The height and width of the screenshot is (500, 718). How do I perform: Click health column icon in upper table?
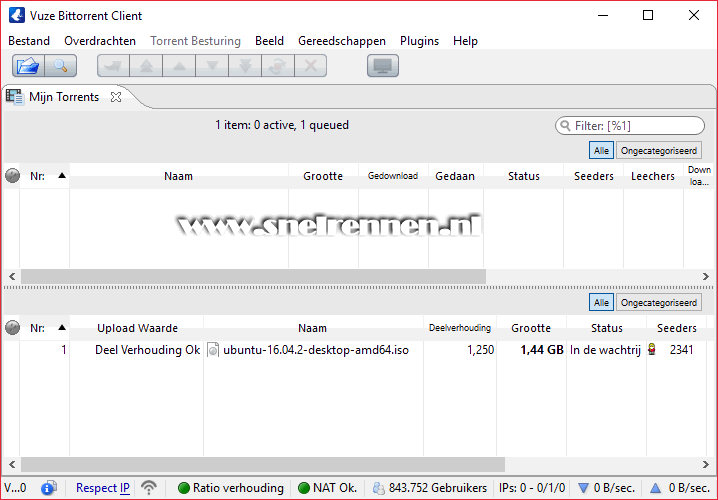point(12,176)
